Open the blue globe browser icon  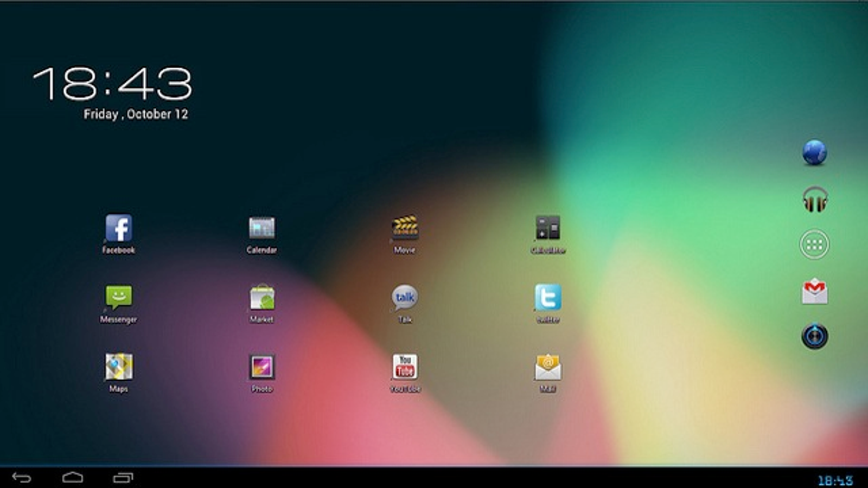814,152
